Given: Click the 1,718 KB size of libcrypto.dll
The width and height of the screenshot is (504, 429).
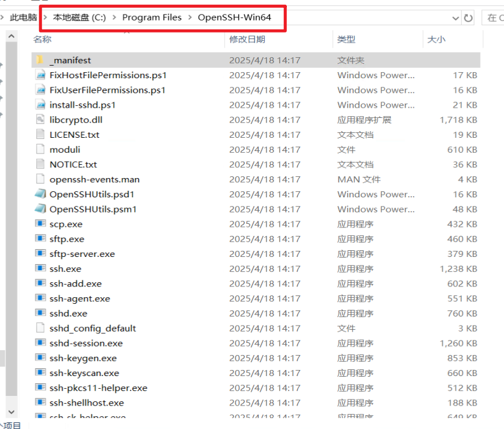Looking at the screenshot, I should [458, 120].
